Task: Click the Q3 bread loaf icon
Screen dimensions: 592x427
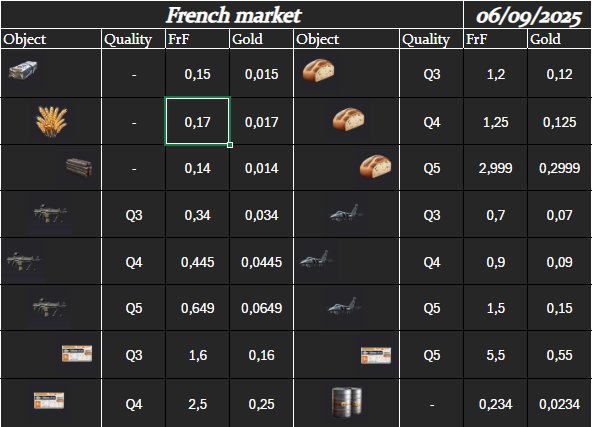Action: click(x=319, y=70)
